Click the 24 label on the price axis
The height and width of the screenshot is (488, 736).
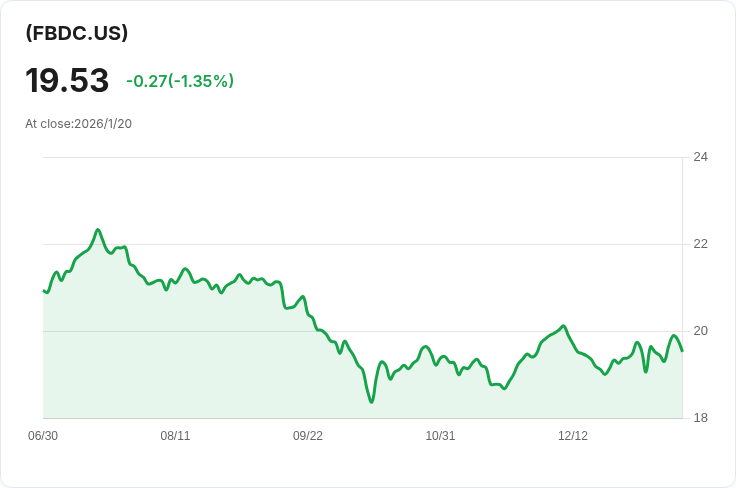pos(700,157)
